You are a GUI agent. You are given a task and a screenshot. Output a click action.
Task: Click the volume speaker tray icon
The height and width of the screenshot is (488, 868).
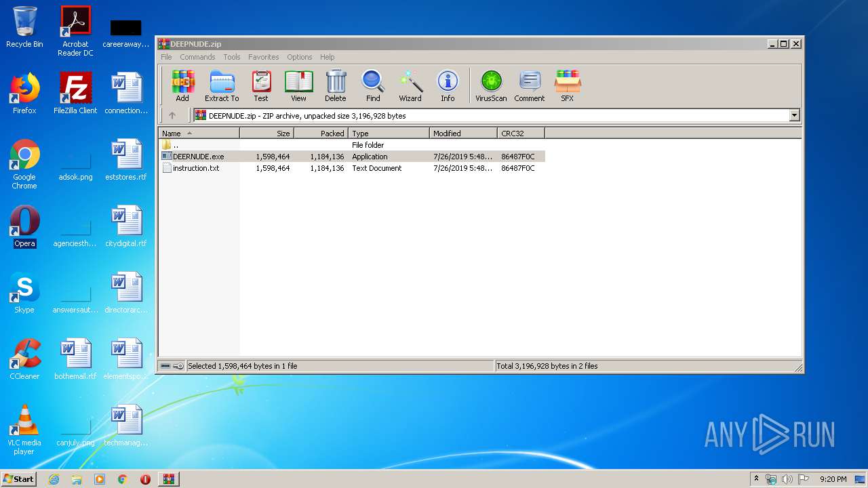(x=787, y=479)
